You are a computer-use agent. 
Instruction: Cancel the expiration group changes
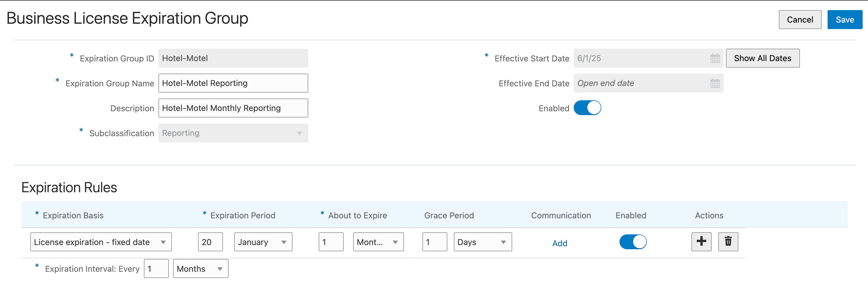click(800, 20)
